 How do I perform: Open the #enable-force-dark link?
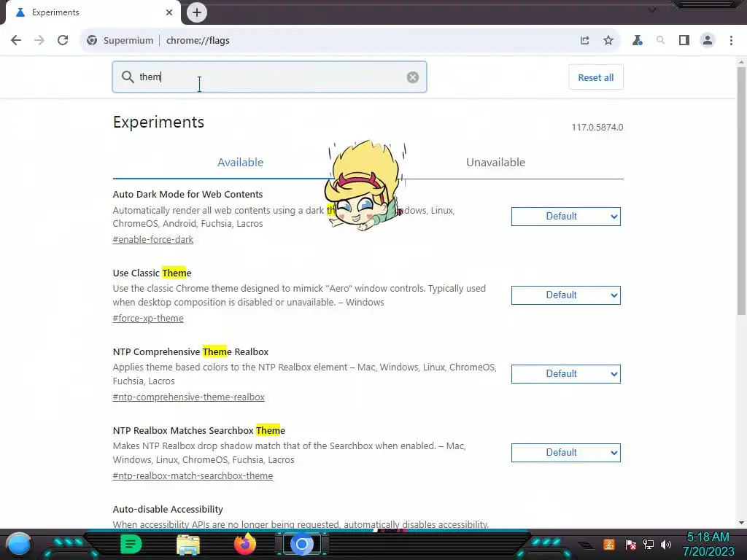(x=153, y=239)
